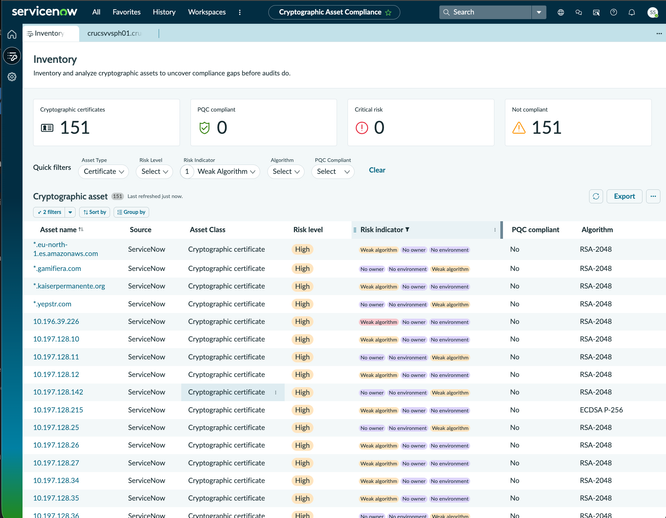Open the History menu
666x518 pixels.
point(164,12)
